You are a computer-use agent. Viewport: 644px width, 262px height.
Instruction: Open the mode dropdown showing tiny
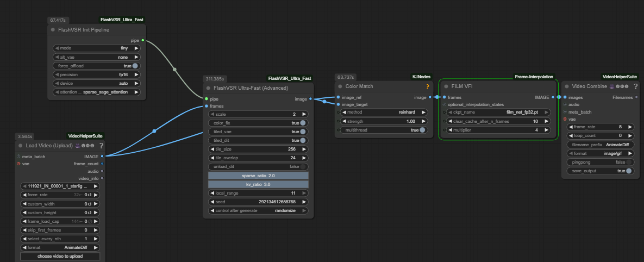click(97, 48)
